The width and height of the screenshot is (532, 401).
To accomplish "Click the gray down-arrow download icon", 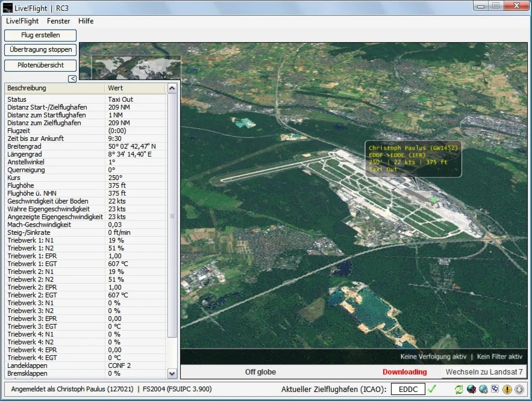I will 519,390.
